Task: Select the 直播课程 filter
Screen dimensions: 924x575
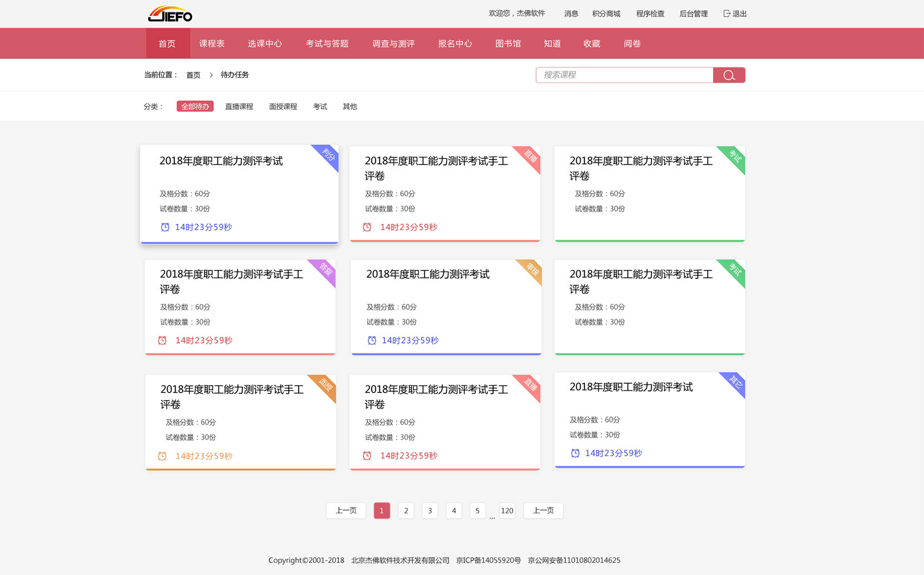Action: coord(239,106)
